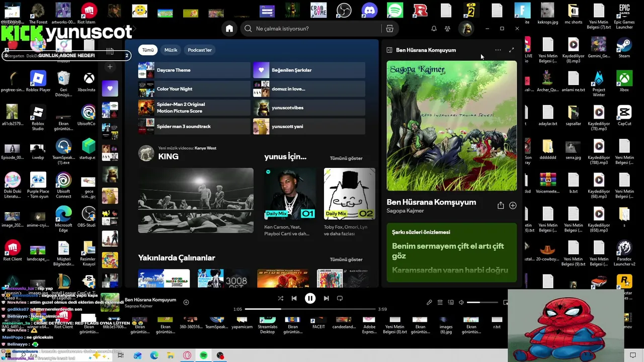Image resolution: width=644 pixels, height=362 pixels.
Task: Go to Spotify Home via house icon
Action: 229,29
